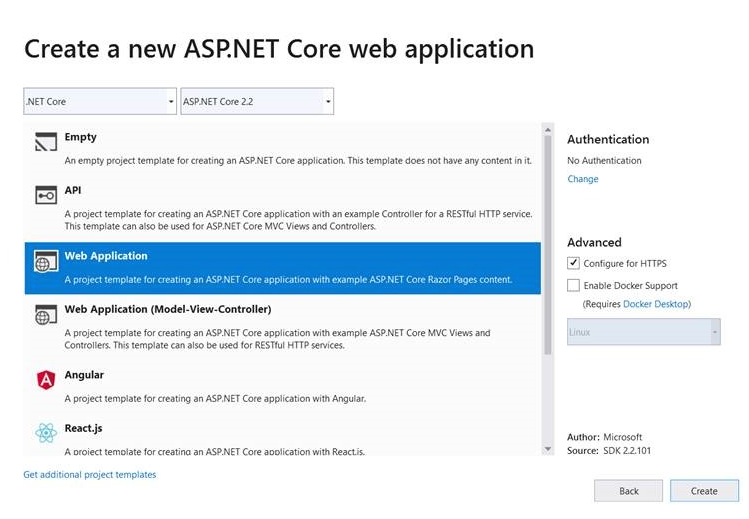Click the RESTful HTTP service description
The height and width of the screenshot is (519, 749).
tap(299, 220)
